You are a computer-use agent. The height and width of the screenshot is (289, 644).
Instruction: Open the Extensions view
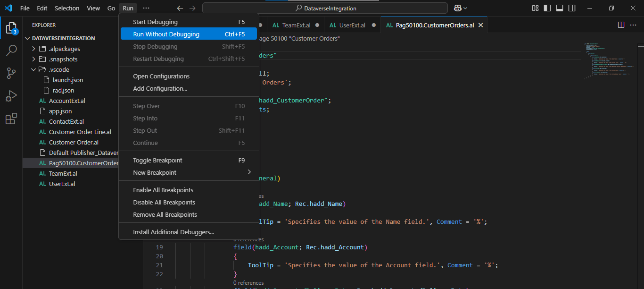point(11,119)
